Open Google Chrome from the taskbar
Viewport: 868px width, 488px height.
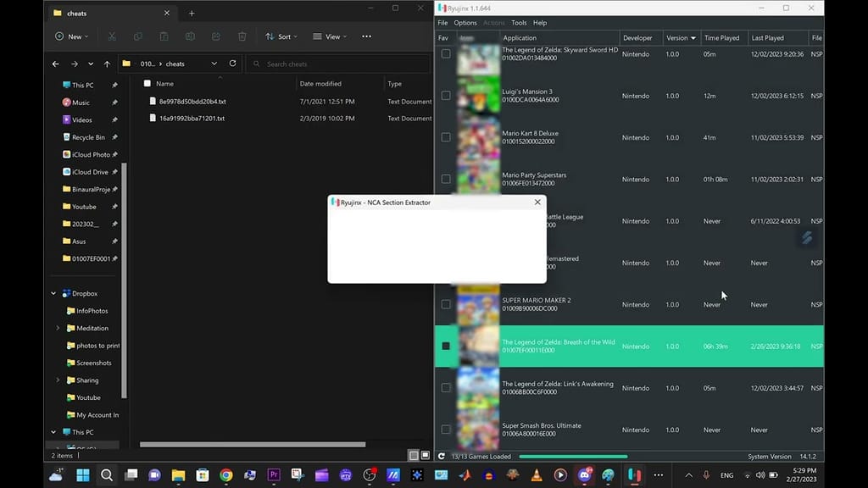[225, 475]
